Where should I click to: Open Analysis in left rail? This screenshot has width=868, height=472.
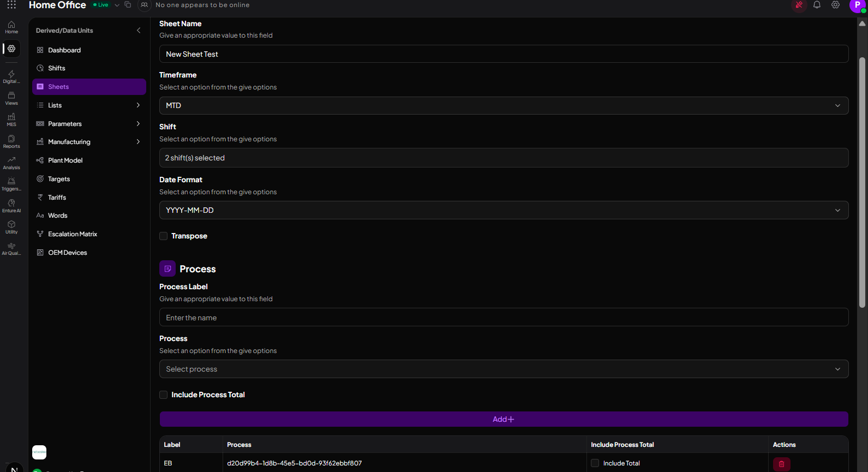(11, 163)
